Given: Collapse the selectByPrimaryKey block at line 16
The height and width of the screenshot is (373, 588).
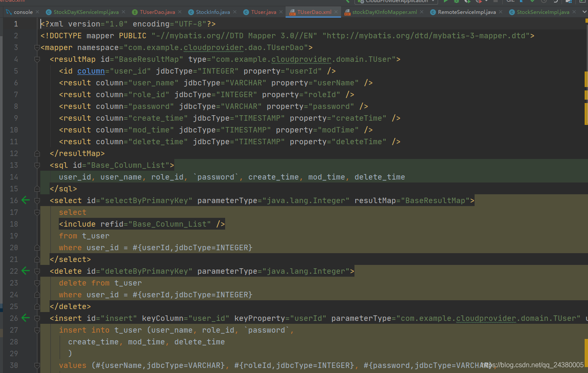Looking at the screenshot, I should [37, 201].
